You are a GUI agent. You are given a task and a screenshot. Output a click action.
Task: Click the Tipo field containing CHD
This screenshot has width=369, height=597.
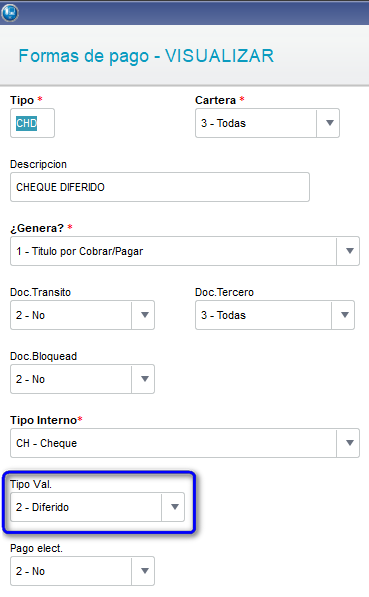point(32,123)
